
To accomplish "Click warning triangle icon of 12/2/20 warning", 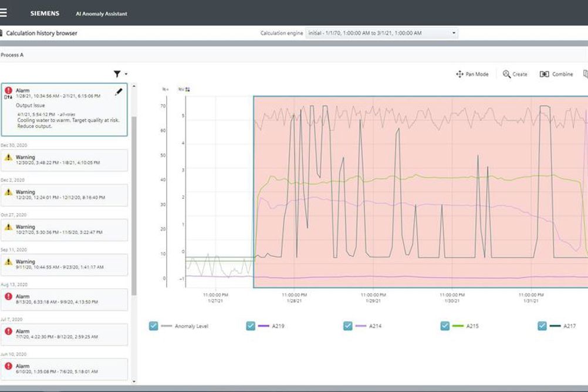I will pos(8,192).
